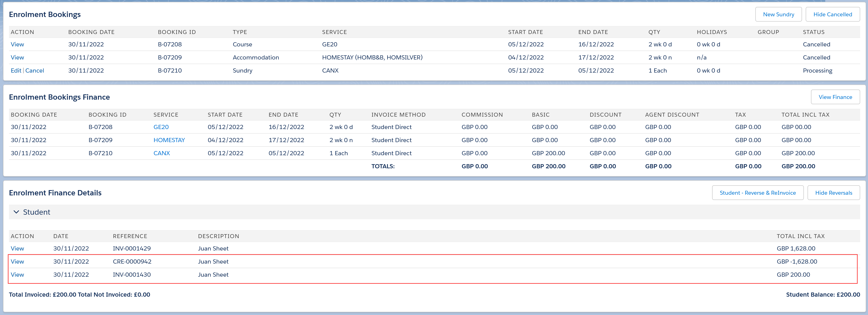View credit note CRE-0000942
868x315 pixels.
[x=17, y=262]
